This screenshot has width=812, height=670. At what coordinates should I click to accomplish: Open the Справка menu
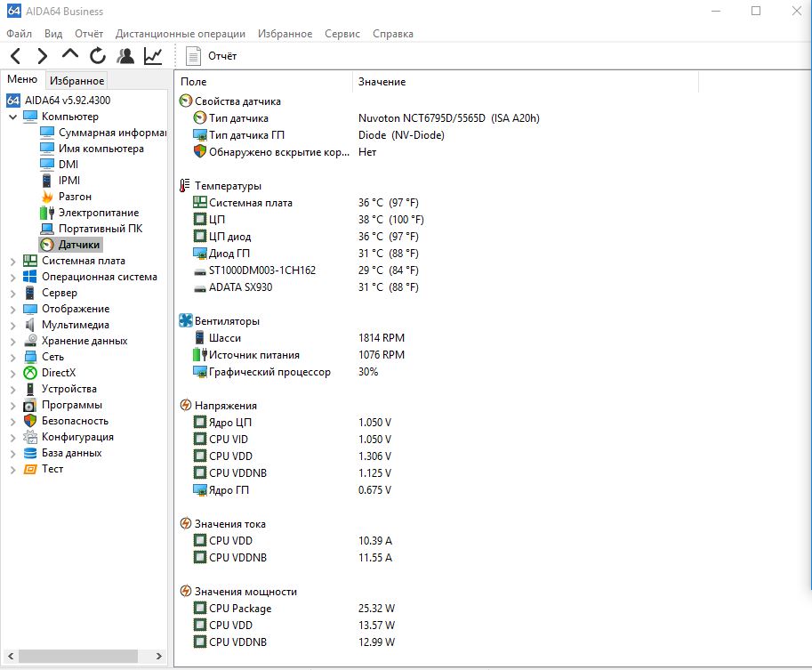click(x=393, y=34)
